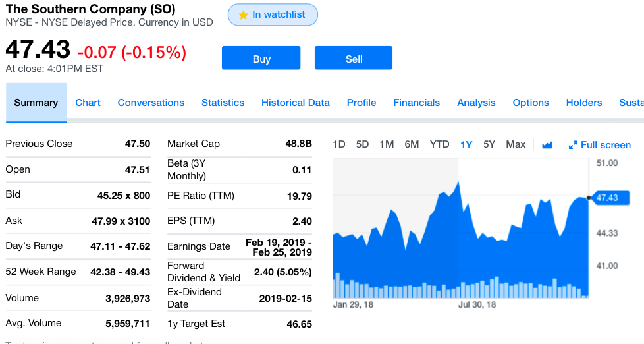Switch to the Holders tab
This screenshot has height=344, width=644.
(x=584, y=103)
